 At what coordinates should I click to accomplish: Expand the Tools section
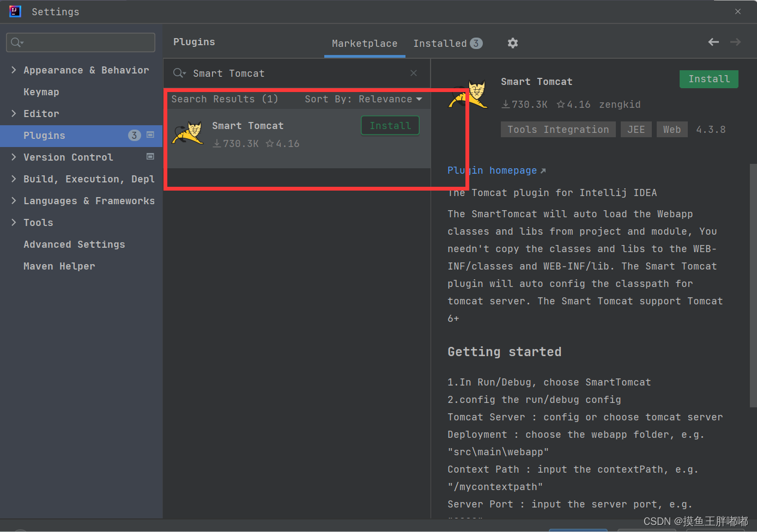(x=14, y=222)
